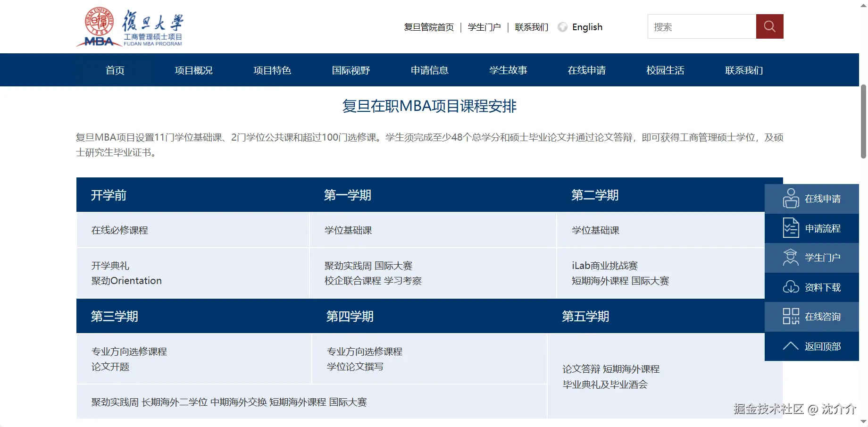This screenshot has width=868, height=427.
Task: Click the search magnifier icon
Action: (769, 26)
